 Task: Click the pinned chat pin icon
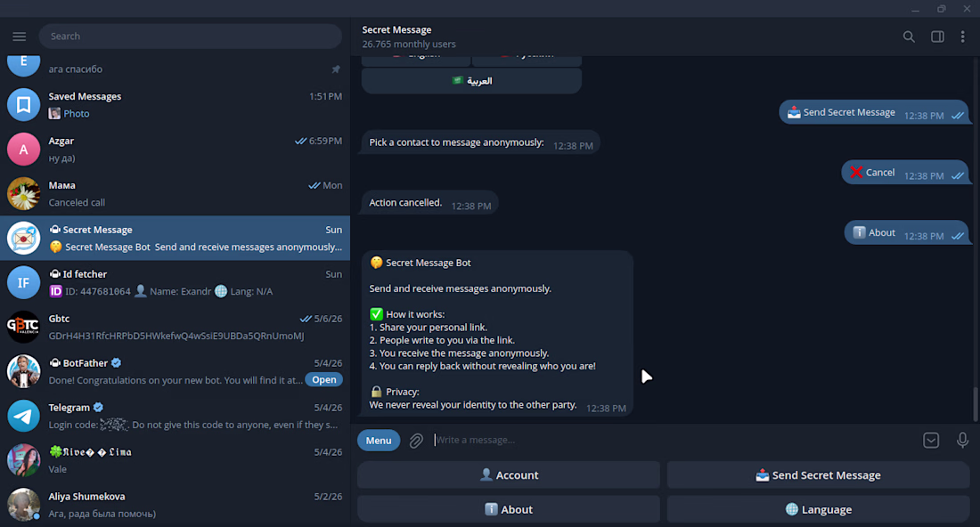click(336, 69)
